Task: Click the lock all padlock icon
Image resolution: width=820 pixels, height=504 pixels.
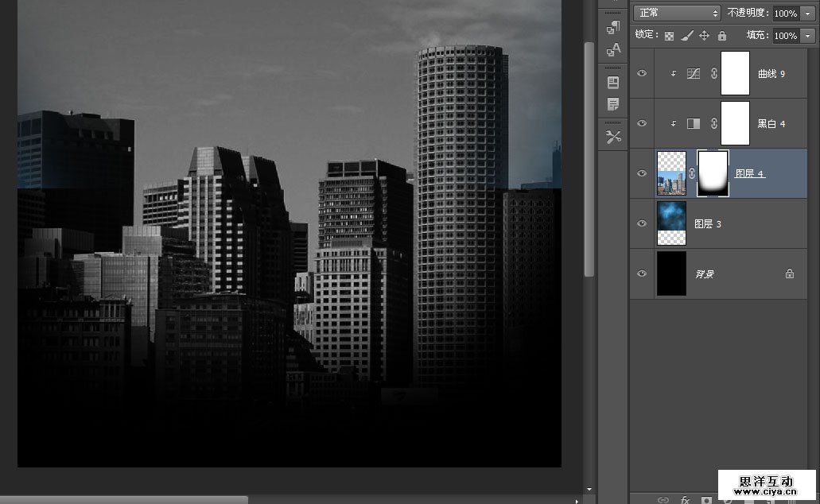Action: pos(721,36)
